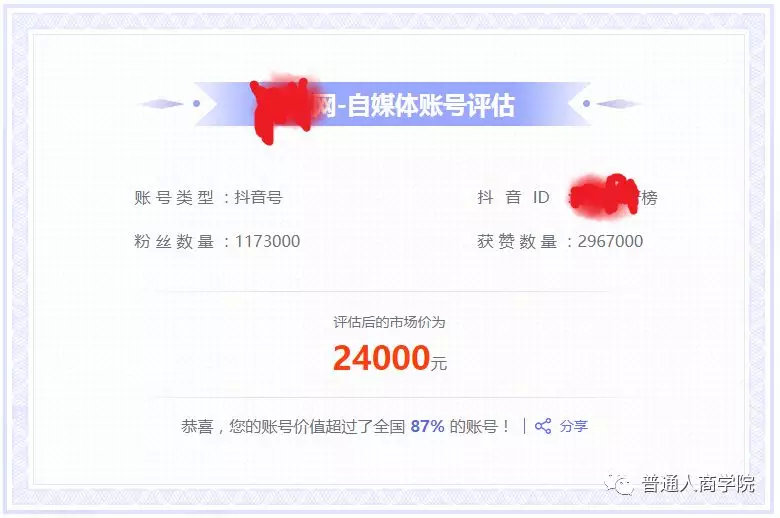This screenshot has width=780, height=518.
Task: Click the red scribble over the banner name
Action: click(x=284, y=109)
